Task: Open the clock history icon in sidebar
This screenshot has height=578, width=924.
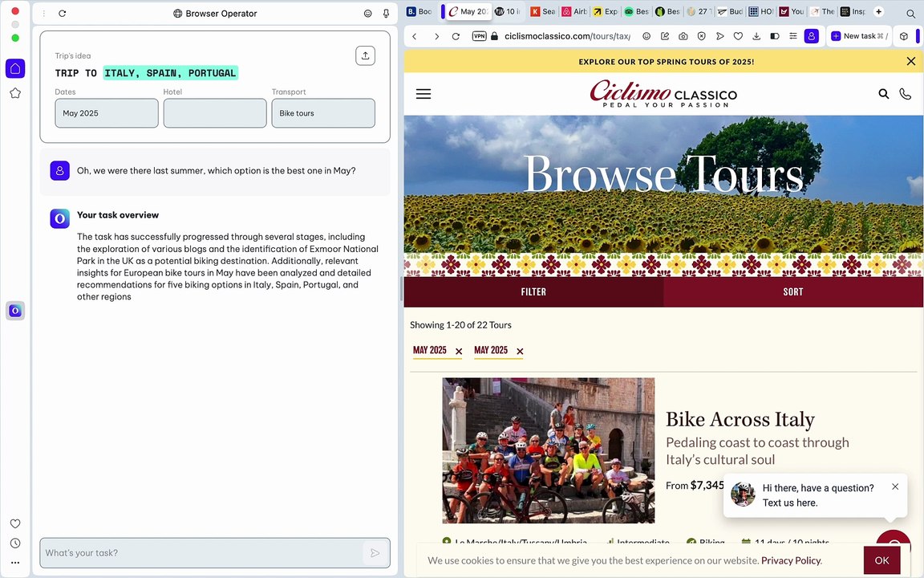Action: coord(15,543)
